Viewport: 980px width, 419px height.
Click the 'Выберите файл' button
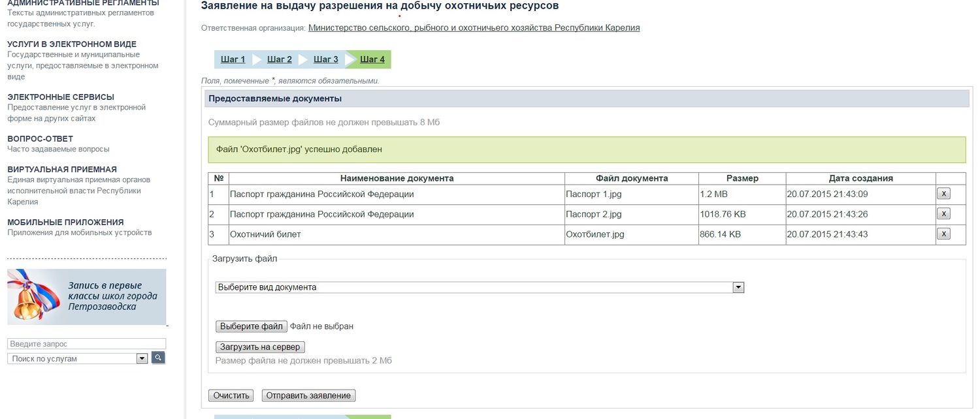point(251,326)
